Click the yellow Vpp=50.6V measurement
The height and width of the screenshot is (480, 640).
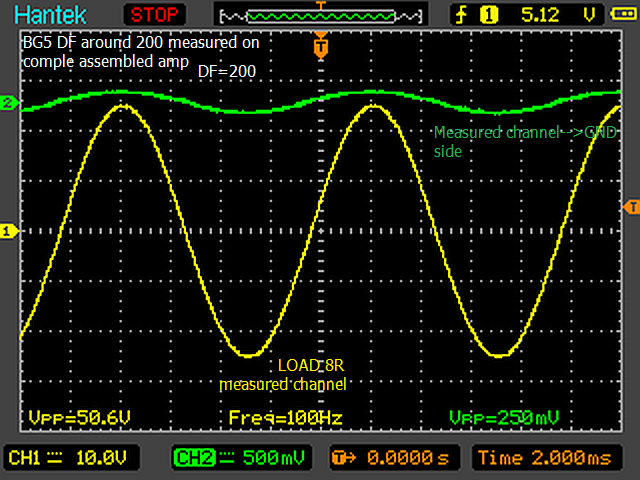80,418
